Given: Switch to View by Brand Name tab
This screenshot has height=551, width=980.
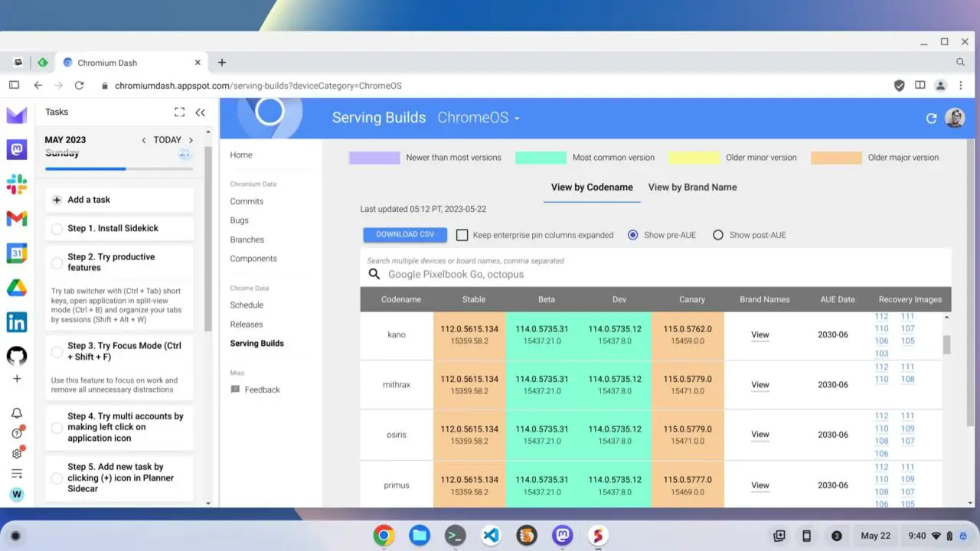Looking at the screenshot, I should (x=692, y=187).
